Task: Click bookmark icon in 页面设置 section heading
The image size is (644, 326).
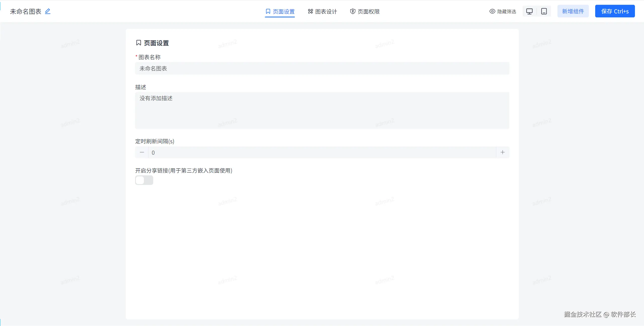Action: pyautogui.click(x=139, y=43)
